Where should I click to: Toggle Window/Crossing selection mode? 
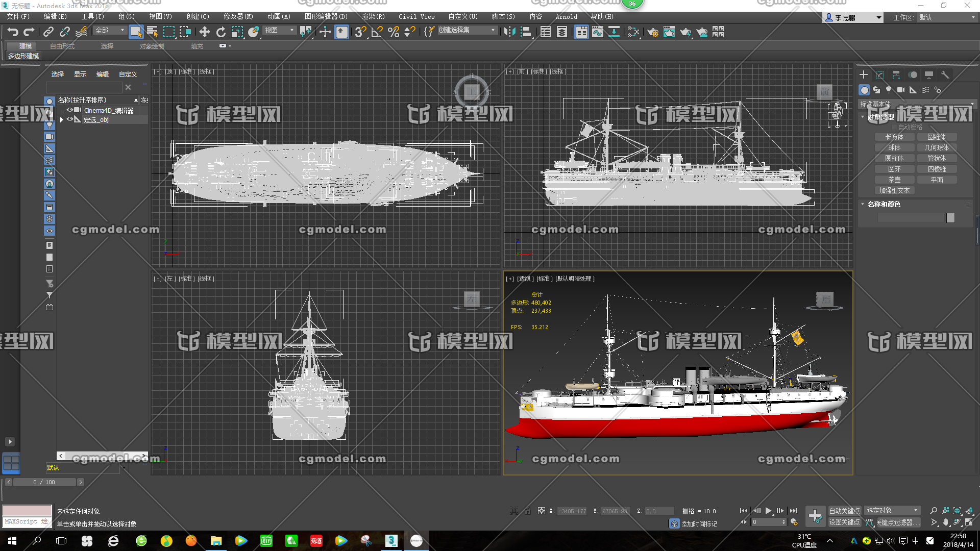[x=185, y=32]
